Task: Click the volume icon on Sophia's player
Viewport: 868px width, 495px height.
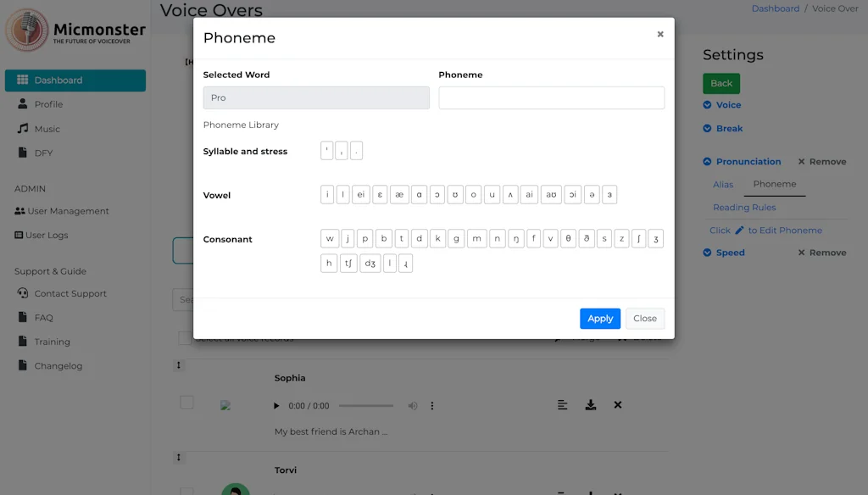Action: 413,406
